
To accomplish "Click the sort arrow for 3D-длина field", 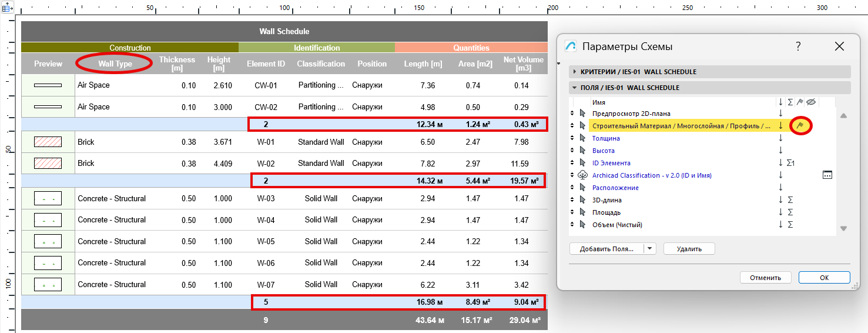I will coord(781,200).
